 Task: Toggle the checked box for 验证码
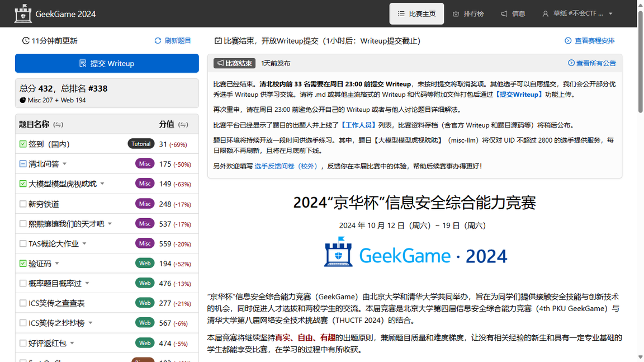click(x=23, y=264)
